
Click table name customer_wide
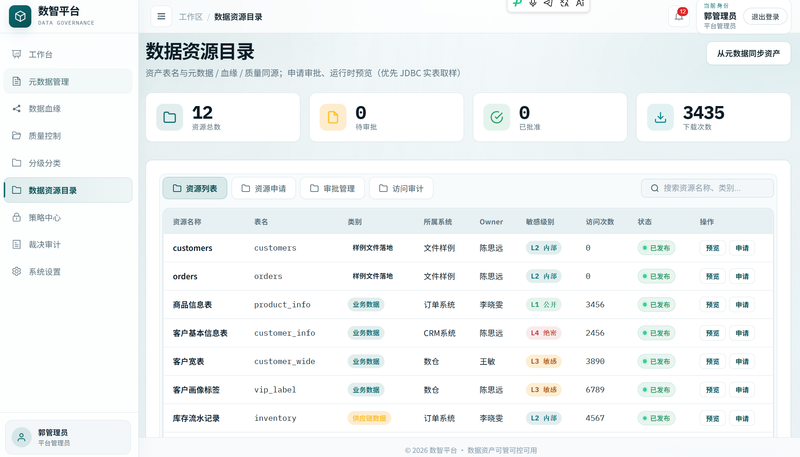tap(285, 361)
